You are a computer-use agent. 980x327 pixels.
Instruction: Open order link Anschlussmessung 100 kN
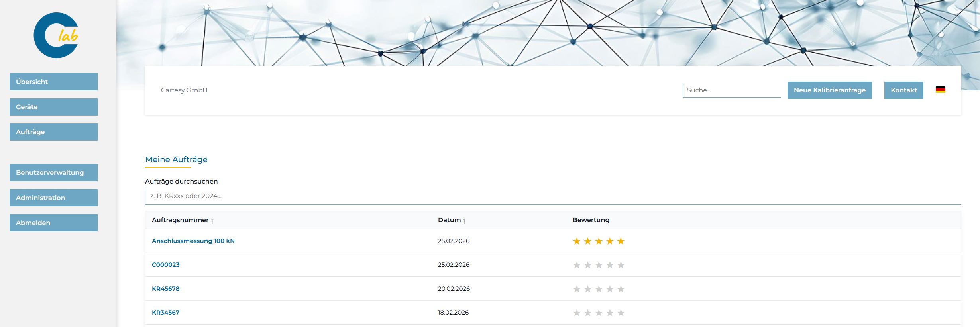pyautogui.click(x=193, y=241)
